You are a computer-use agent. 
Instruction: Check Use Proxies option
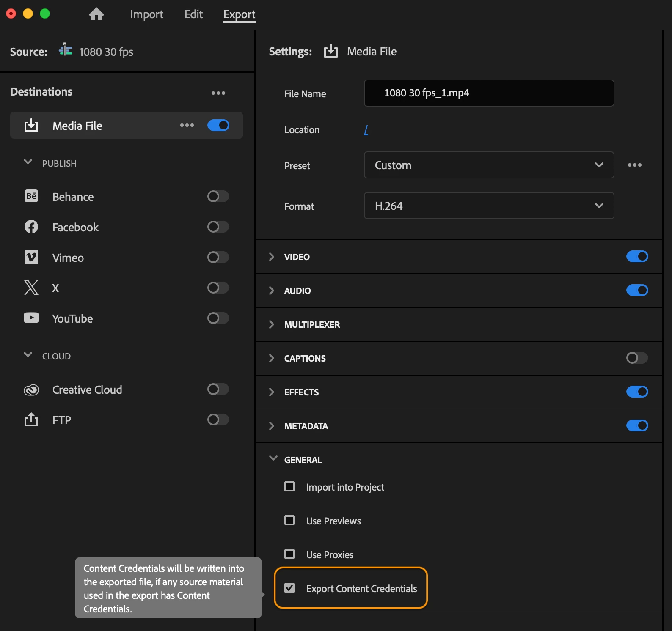pos(289,554)
